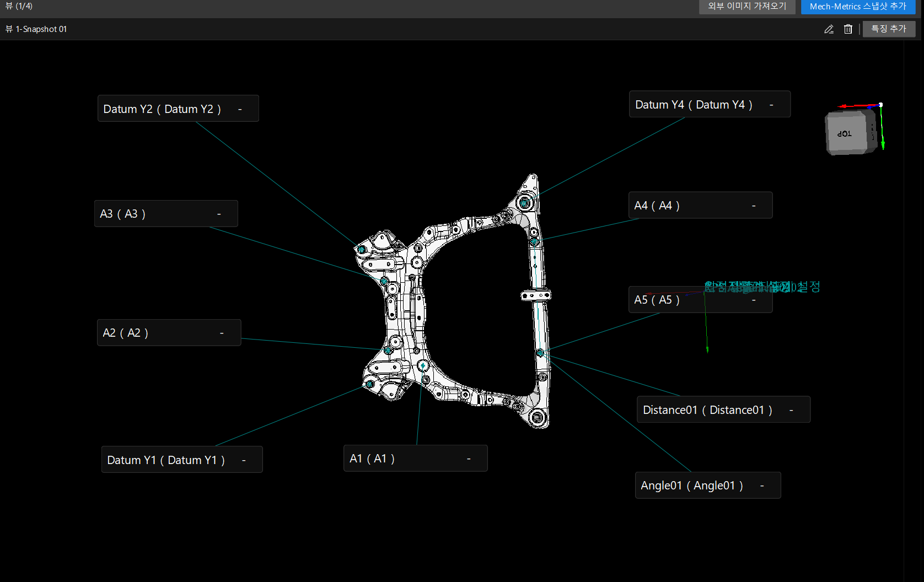Click the TOP view orientation cube
The image size is (924, 582).
(851, 133)
